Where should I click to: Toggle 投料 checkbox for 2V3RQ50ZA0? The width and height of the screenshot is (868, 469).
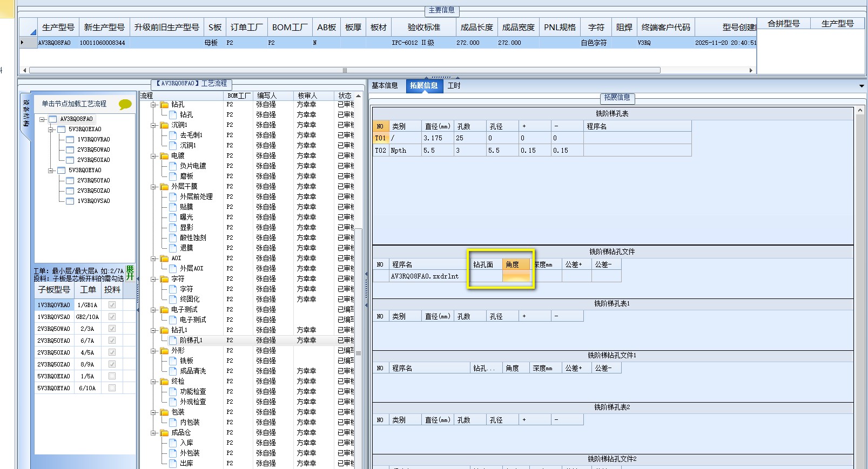[112, 364]
